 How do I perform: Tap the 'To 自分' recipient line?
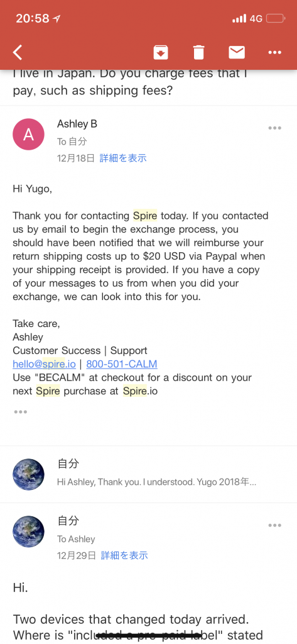[x=72, y=142]
